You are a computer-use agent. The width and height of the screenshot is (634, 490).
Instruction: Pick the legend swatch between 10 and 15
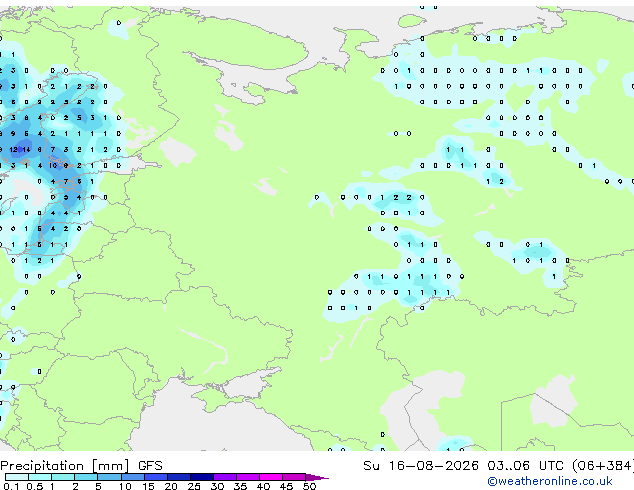click(x=133, y=477)
